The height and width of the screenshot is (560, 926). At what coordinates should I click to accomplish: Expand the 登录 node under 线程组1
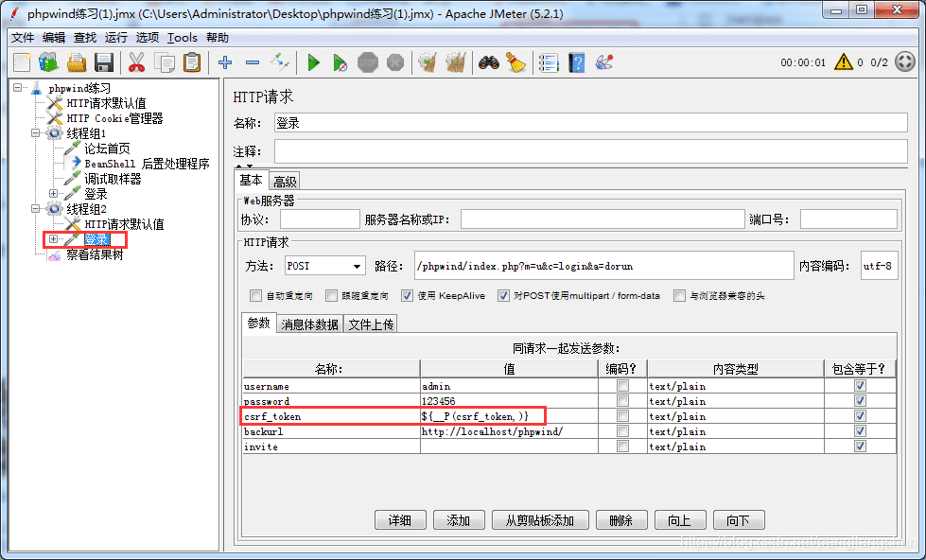(x=53, y=194)
